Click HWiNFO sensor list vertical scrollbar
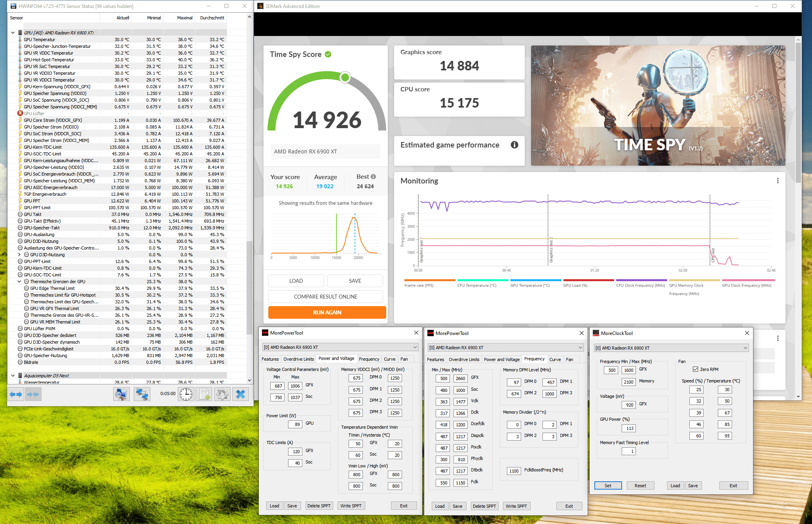This screenshot has width=812, height=524. 249,288
